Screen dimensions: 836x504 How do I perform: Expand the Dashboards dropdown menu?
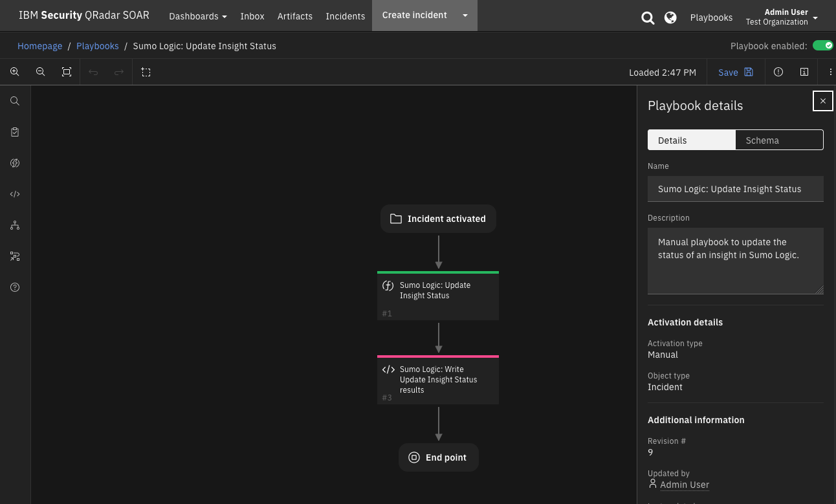[198, 16]
